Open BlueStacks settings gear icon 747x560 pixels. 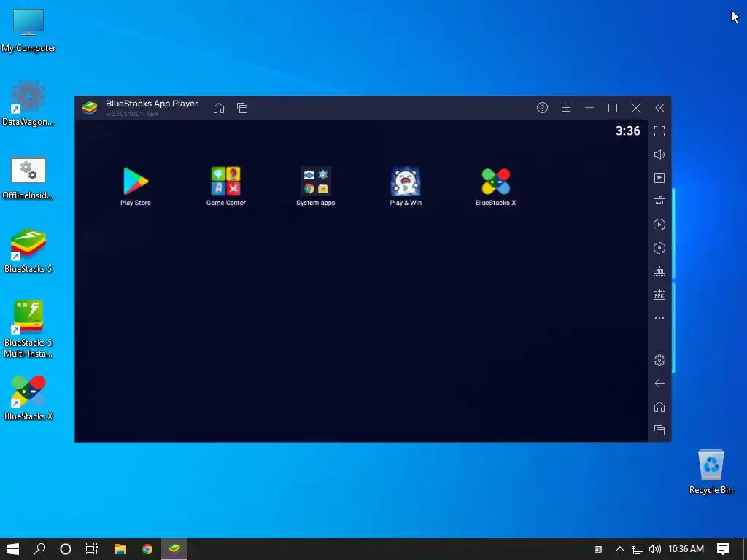659,360
